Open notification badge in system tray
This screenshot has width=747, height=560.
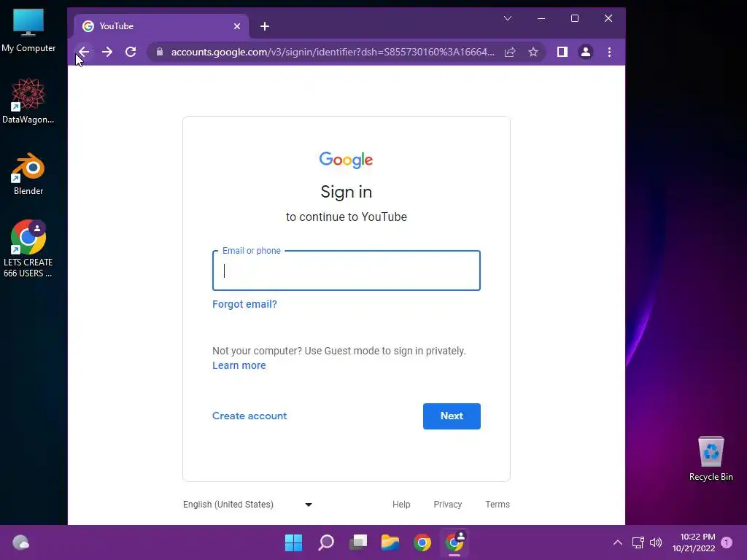(x=727, y=542)
